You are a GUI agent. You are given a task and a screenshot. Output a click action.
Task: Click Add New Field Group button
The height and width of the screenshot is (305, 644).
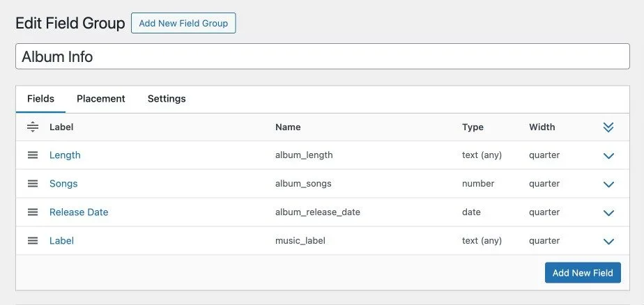(183, 23)
